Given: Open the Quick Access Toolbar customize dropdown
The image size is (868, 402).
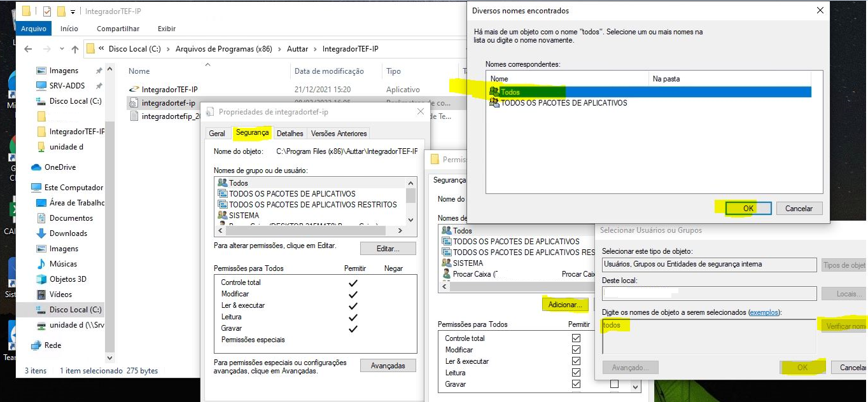Looking at the screenshot, I should [73, 11].
